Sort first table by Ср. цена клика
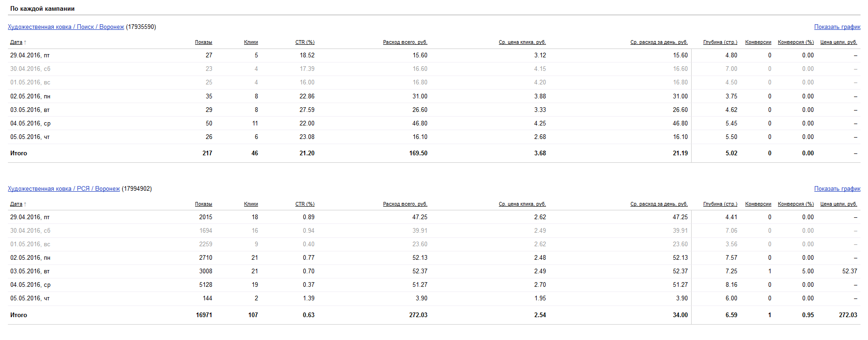The image size is (868, 340). point(522,42)
